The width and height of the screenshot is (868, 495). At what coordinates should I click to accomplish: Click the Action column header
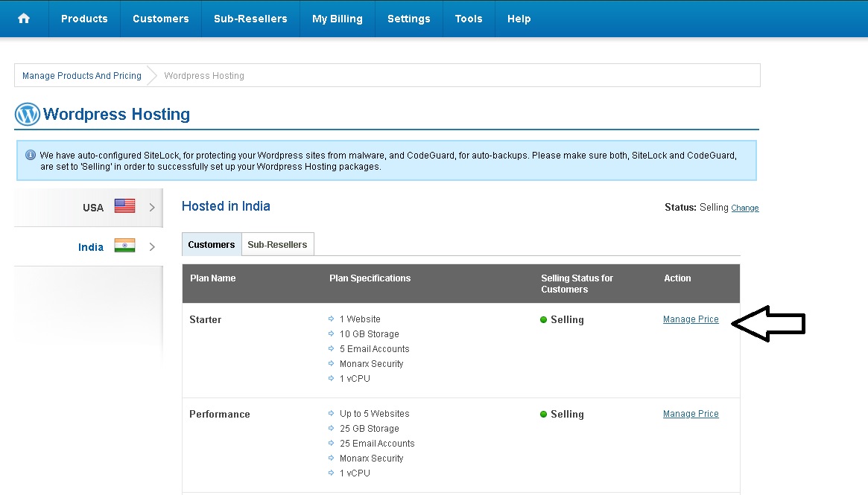[677, 278]
